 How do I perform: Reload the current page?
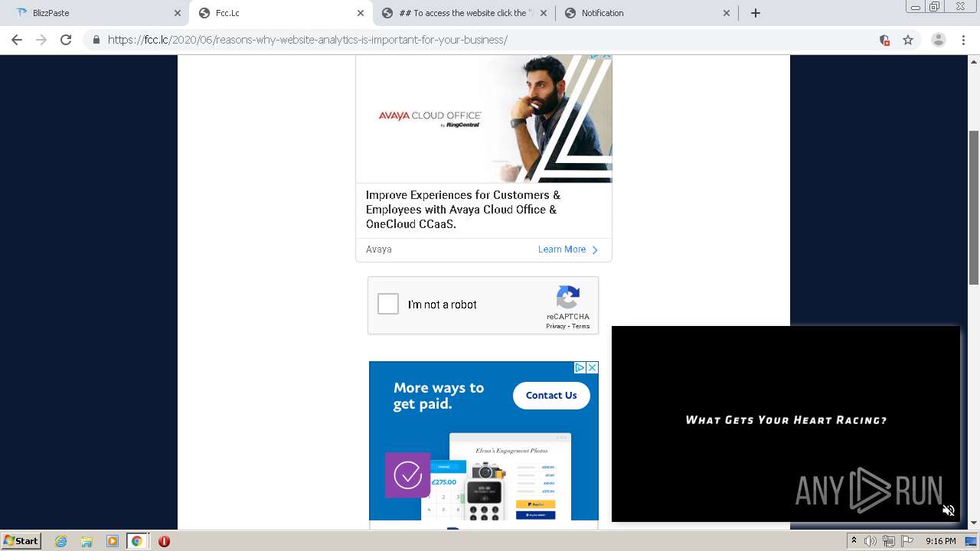(66, 40)
